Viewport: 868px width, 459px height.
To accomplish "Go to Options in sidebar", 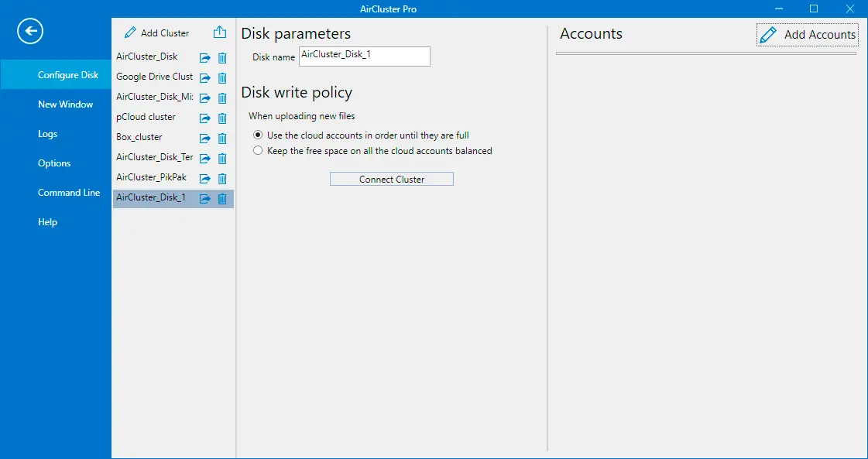I will 56,163.
